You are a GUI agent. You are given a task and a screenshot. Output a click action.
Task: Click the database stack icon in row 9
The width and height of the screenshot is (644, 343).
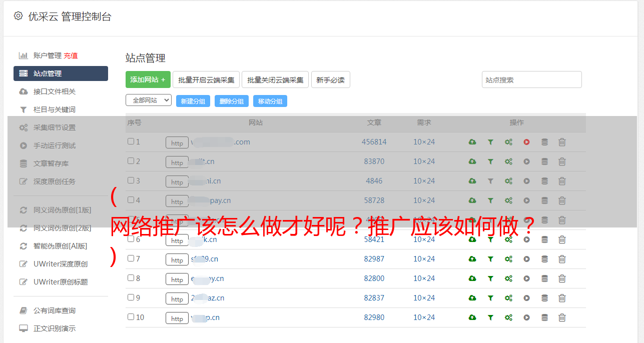click(544, 298)
